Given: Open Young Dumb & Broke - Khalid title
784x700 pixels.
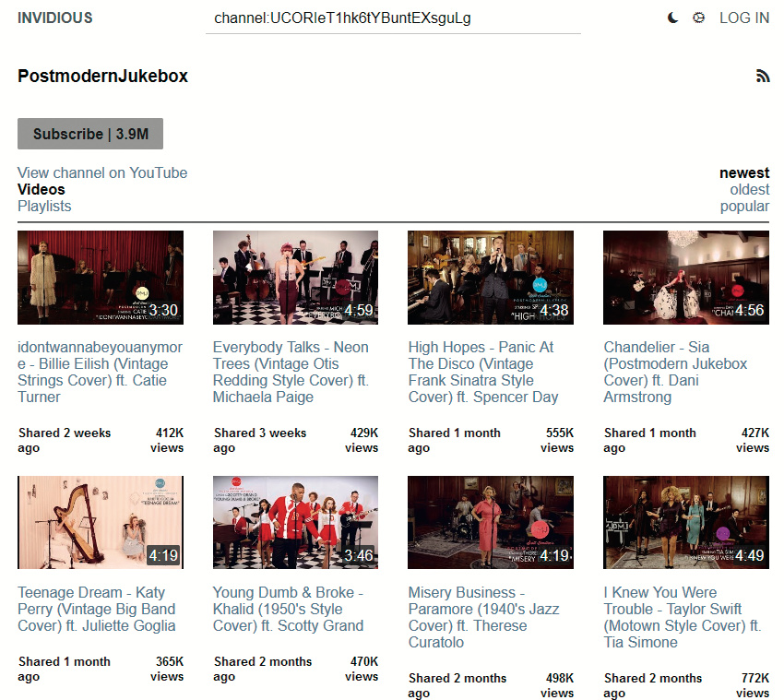Looking at the screenshot, I should click(x=288, y=609).
